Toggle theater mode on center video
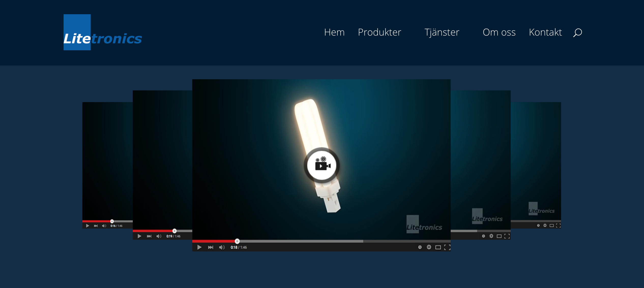644x288 pixels. pos(438,247)
